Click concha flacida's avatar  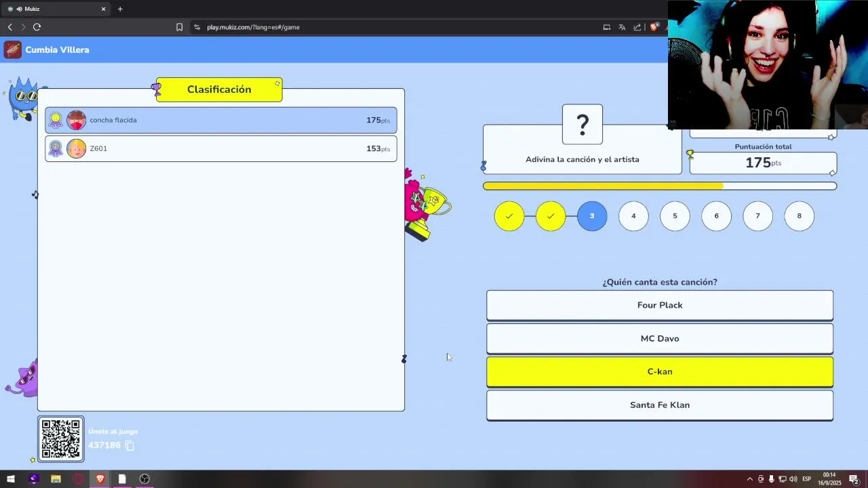(77, 120)
